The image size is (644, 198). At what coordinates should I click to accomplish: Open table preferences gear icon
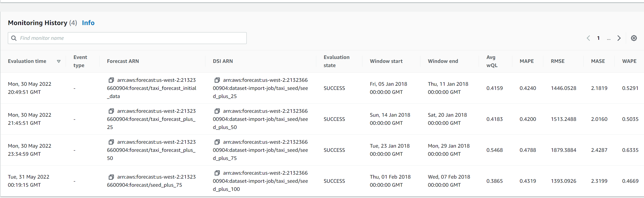(634, 38)
